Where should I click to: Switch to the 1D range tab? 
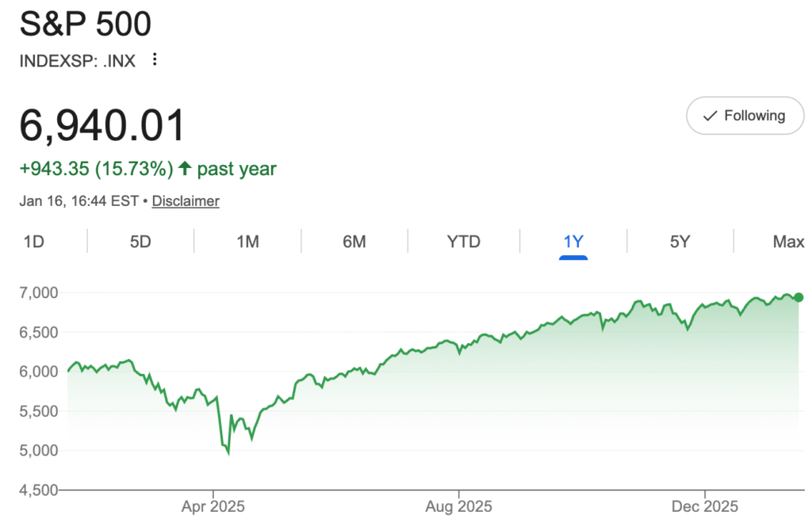33,242
